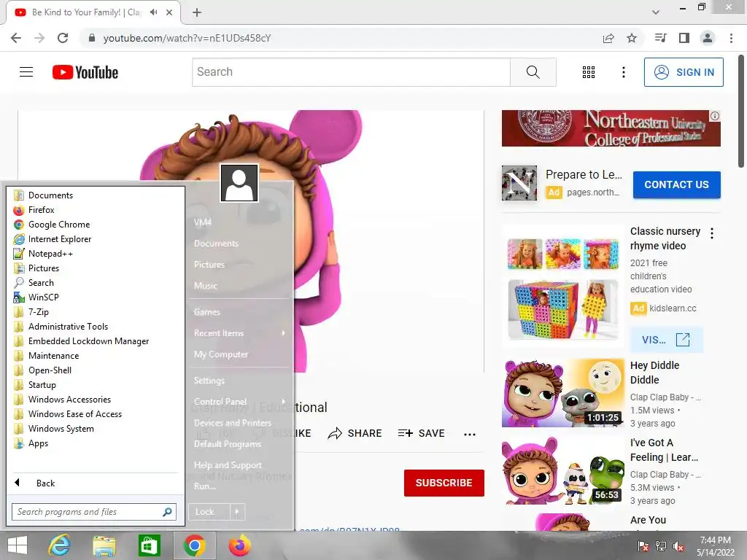Click the SHARE button
Image resolution: width=747 pixels, height=560 pixels.
[x=355, y=433]
